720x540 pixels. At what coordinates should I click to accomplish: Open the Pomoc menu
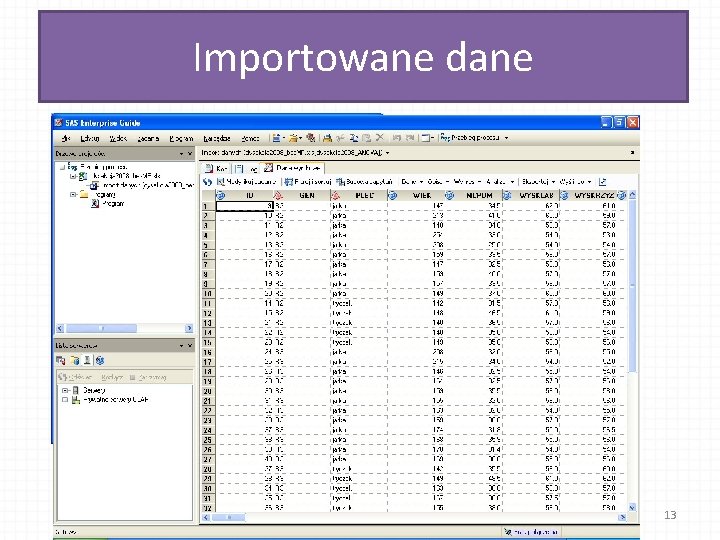pyautogui.click(x=250, y=138)
